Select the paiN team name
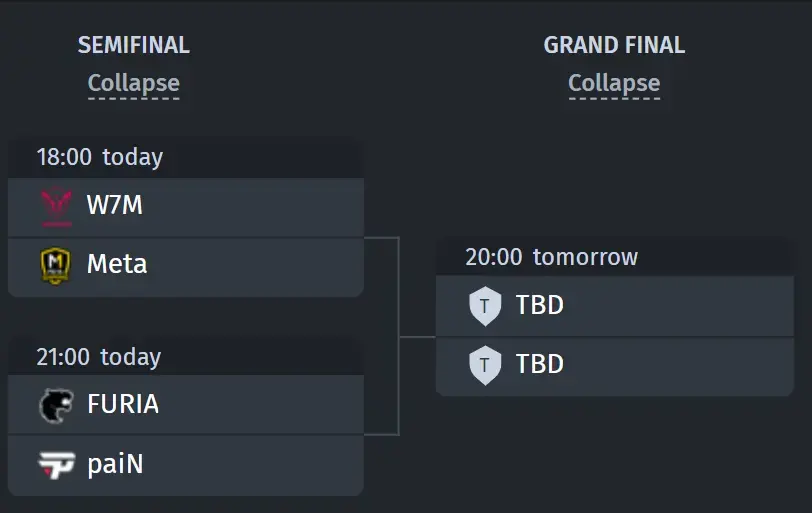812x513 pixels. [x=115, y=464]
